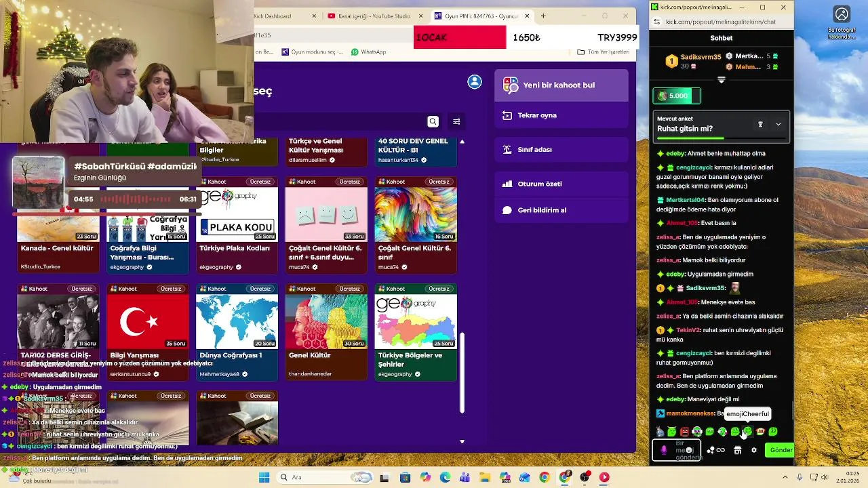The image size is (868, 488).
Task: Open WhatsApp bookmark
Action: click(369, 52)
